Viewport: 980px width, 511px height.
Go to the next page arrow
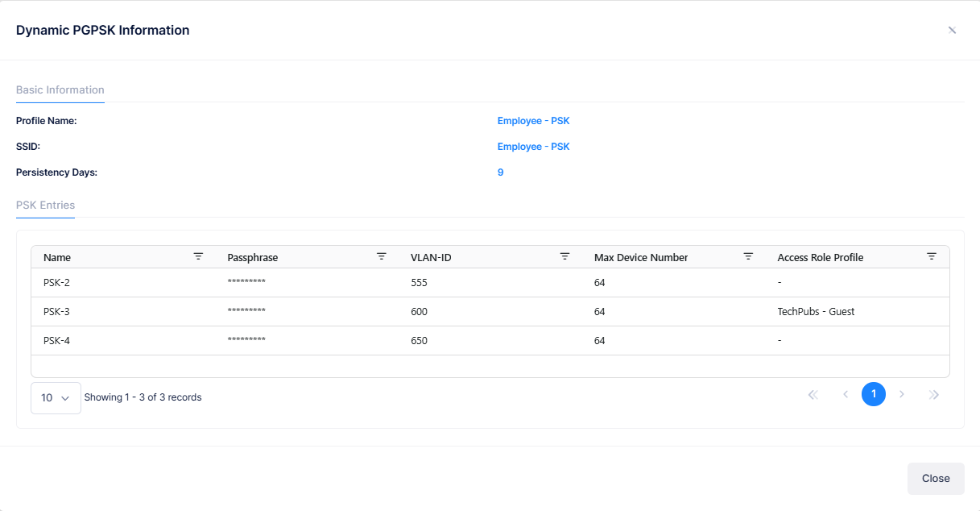click(902, 394)
